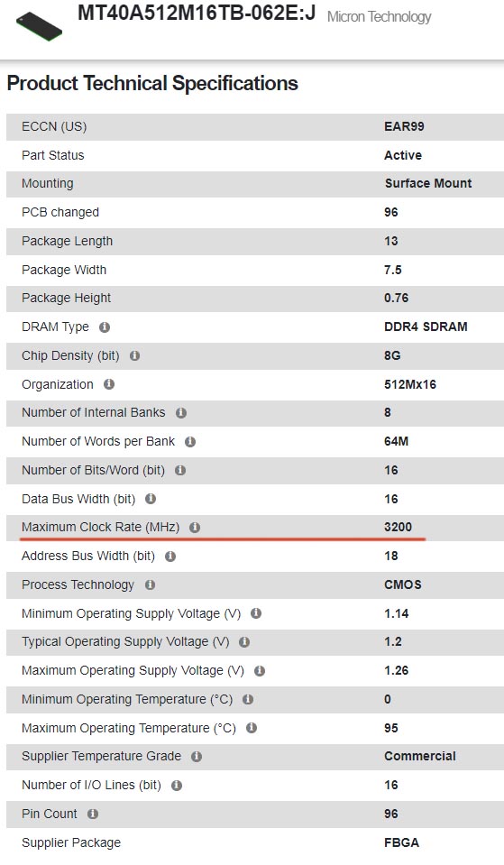
Task: Click info icon beside DRAM Type
Action: coord(105,327)
